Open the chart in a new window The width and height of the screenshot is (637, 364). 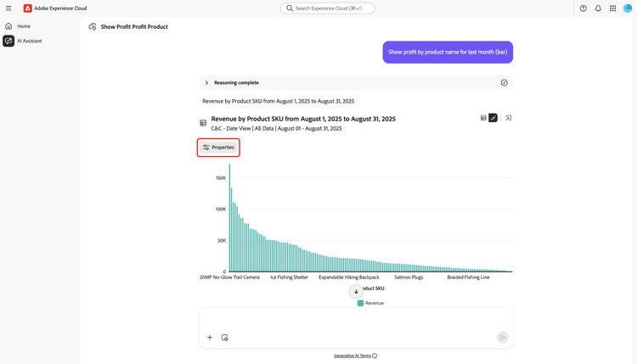[509, 118]
